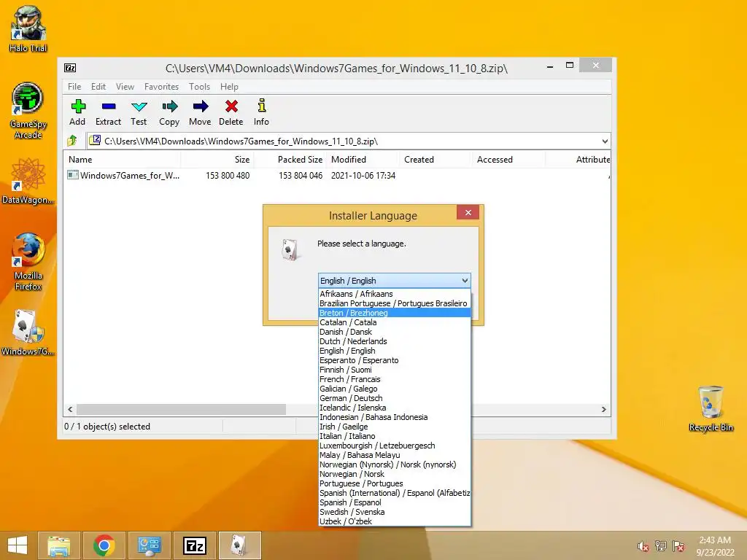
Task: Select Esperanto / Esperanto option
Action: pyautogui.click(x=395, y=360)
